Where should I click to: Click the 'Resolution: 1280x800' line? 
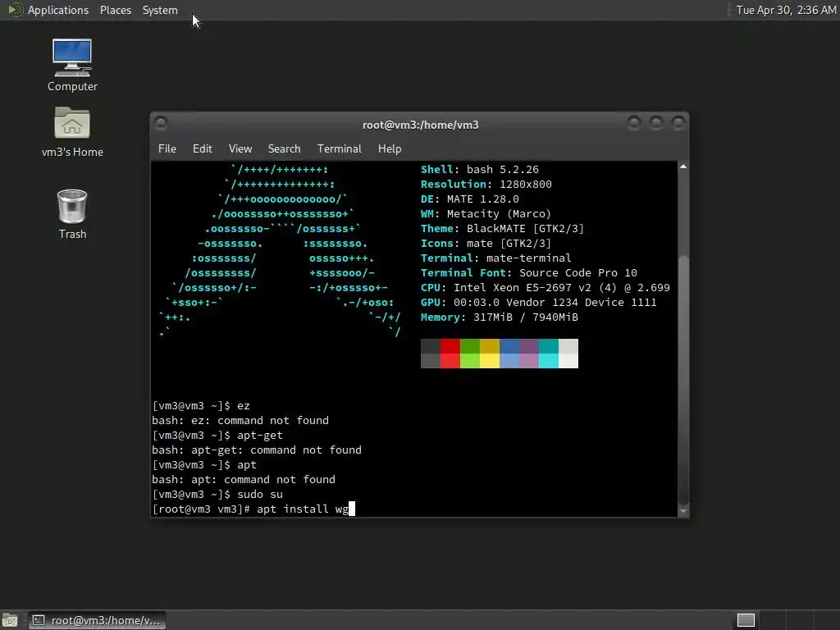tap(486, 185)
